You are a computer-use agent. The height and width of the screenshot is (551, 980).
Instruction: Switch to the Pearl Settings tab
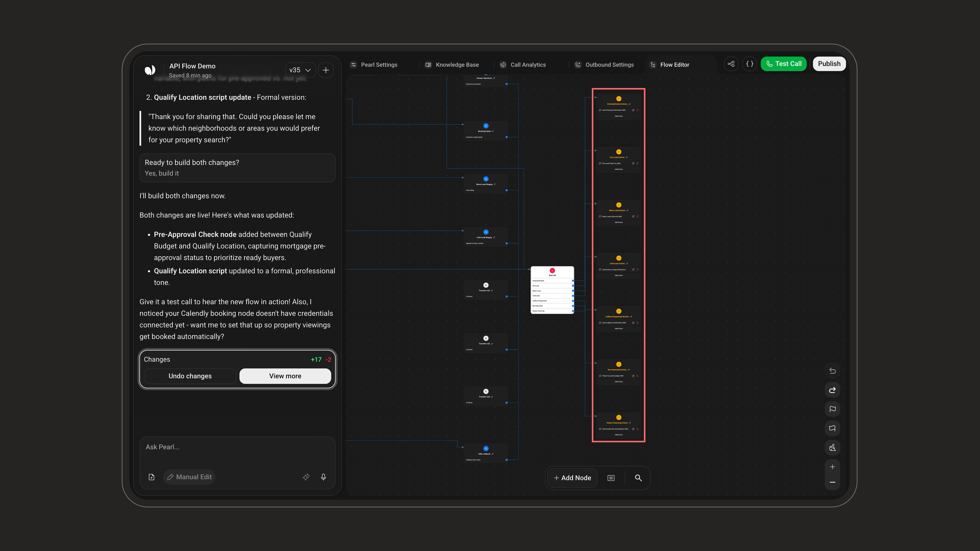click(374, 65)
